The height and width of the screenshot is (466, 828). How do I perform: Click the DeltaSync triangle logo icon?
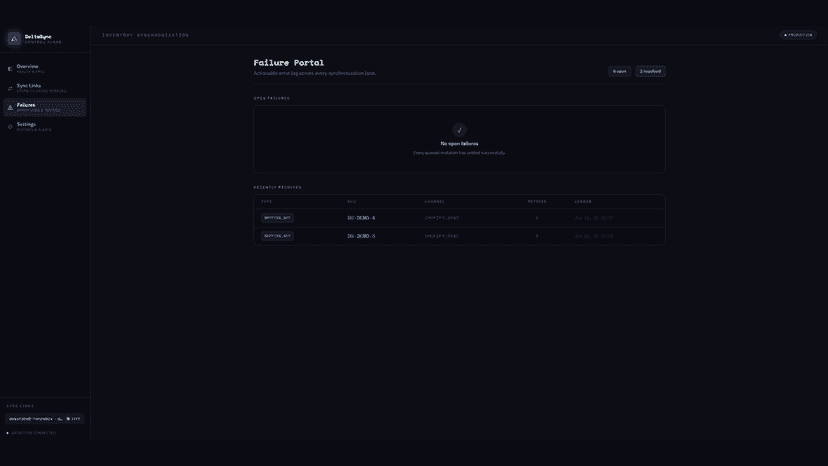14,39
